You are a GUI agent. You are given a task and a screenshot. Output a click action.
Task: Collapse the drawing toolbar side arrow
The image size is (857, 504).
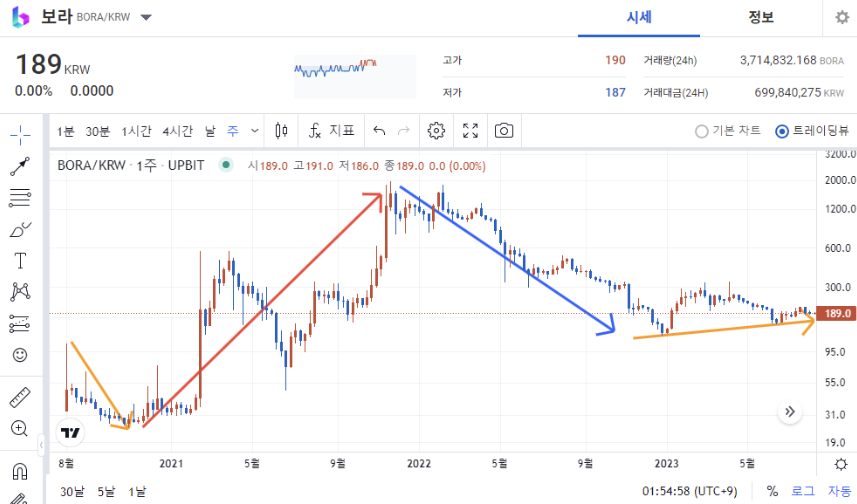41,446
